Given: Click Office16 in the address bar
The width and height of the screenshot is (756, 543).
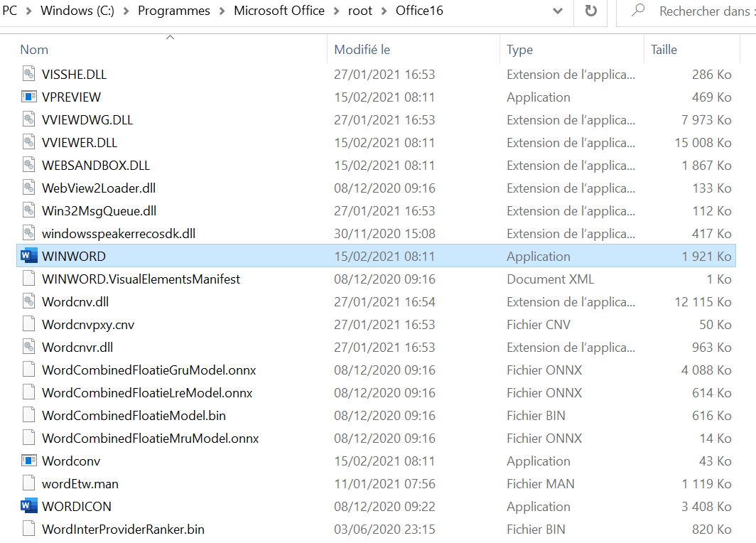Looking at the screenshot, I should click(419, 11).
